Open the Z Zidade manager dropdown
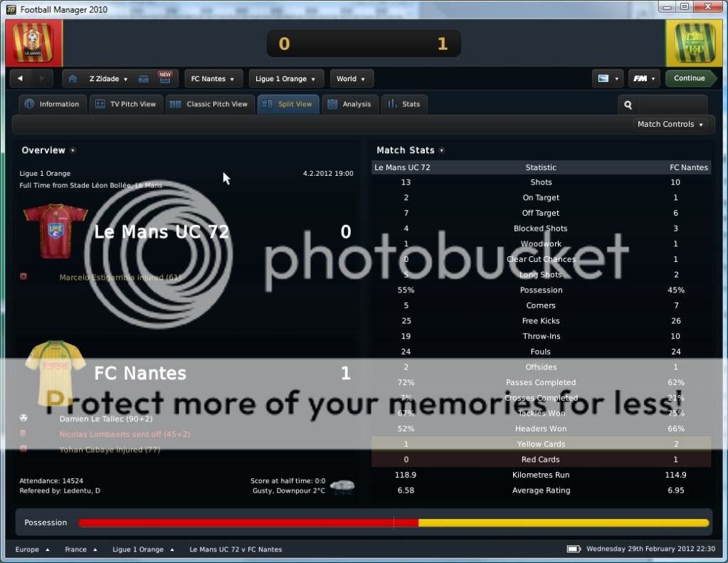The image size is (728, 563). pyautogui.click(x=108, y=79)
